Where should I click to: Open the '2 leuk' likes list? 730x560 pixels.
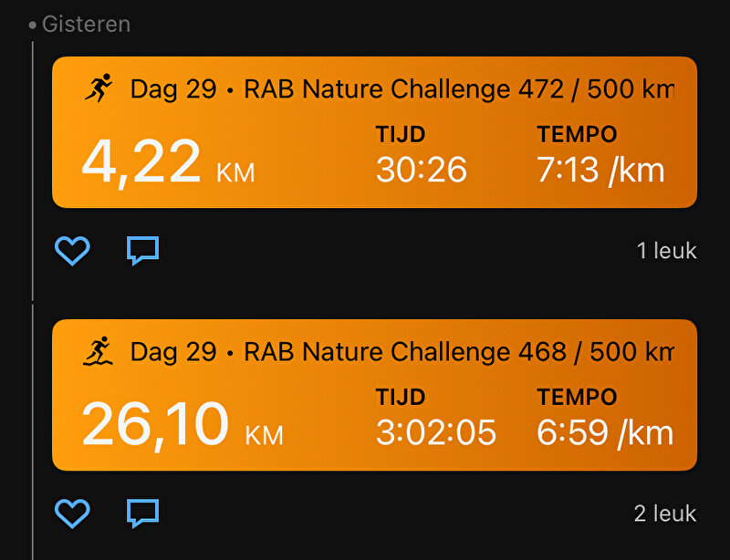(x=665, y=513)
